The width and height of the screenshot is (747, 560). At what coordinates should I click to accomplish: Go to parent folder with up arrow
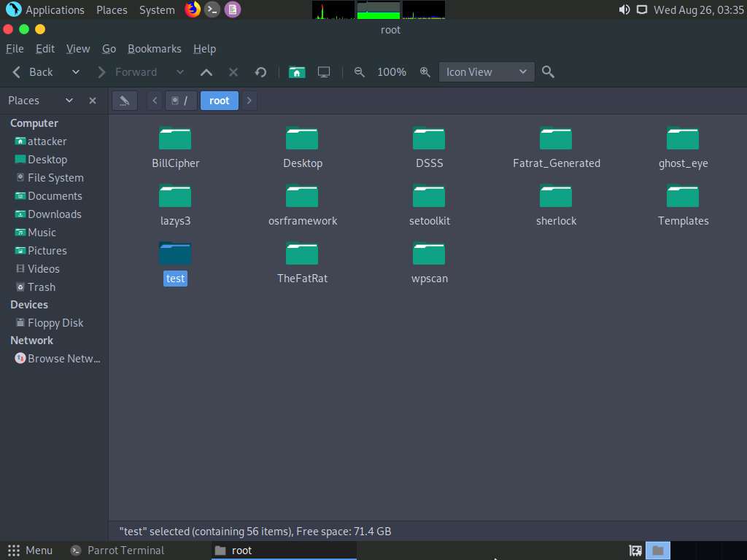pyautogui.click(x=206, y=72)
